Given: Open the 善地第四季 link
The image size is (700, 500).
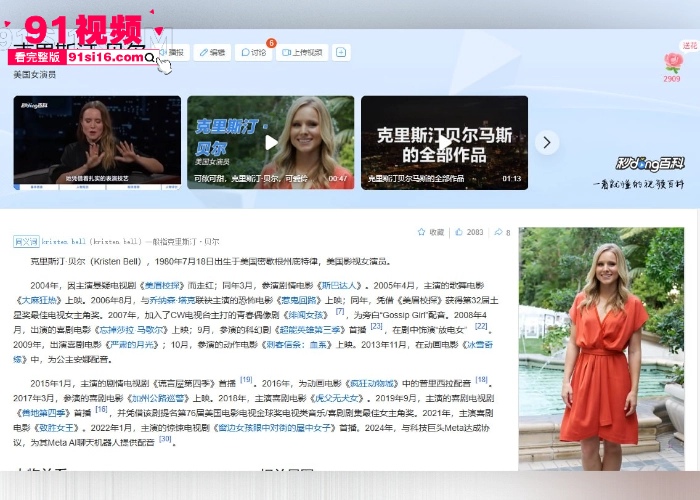Looking at the screenshot, I should tap(43, 413).
